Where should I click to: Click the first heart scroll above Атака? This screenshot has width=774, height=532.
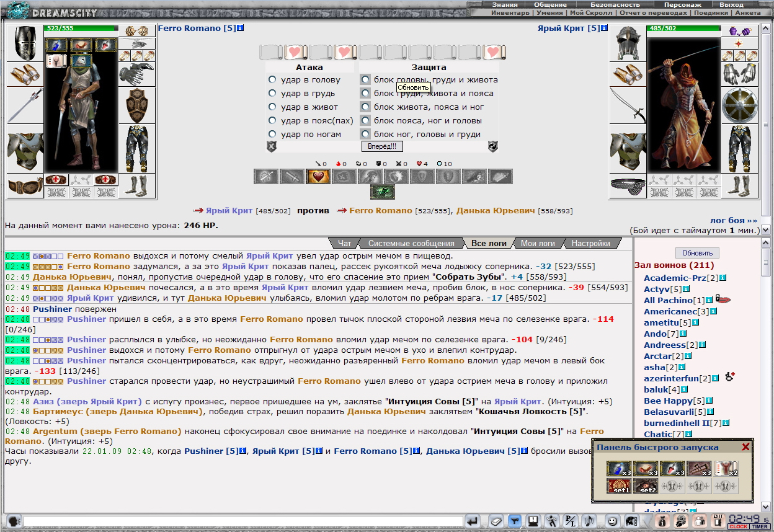pos(296,51)
